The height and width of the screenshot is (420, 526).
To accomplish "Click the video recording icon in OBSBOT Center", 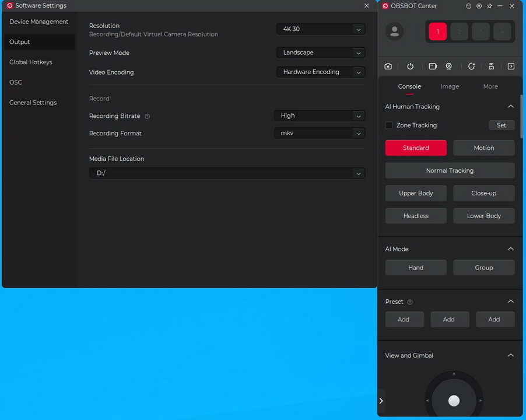I will 433,66.
